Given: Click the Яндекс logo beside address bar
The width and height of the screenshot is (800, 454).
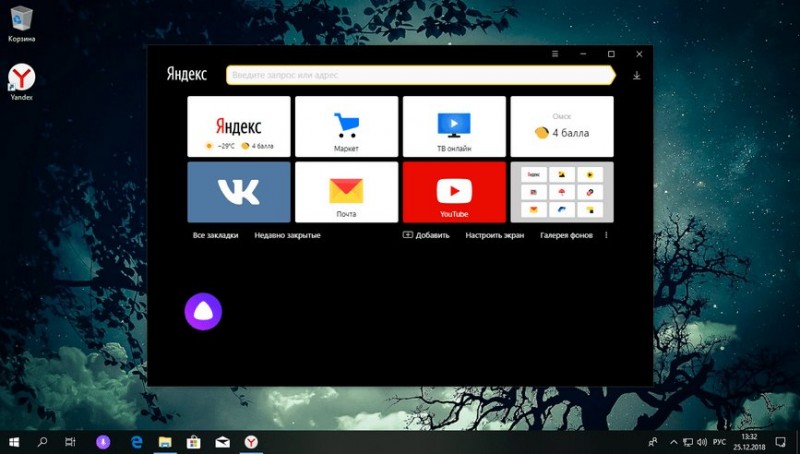Looking at the screenshot, I should [x=187, y=74].
